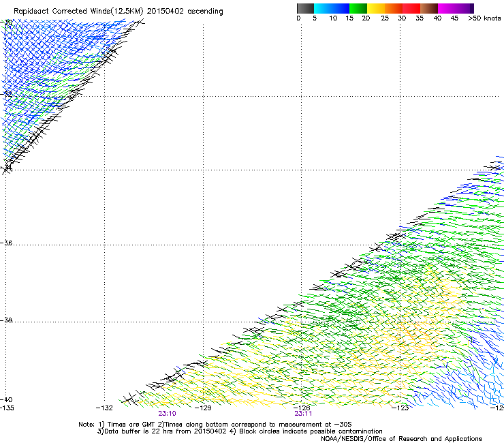
Task: Click the -135 longitude axis label
Action: point(7,408)
